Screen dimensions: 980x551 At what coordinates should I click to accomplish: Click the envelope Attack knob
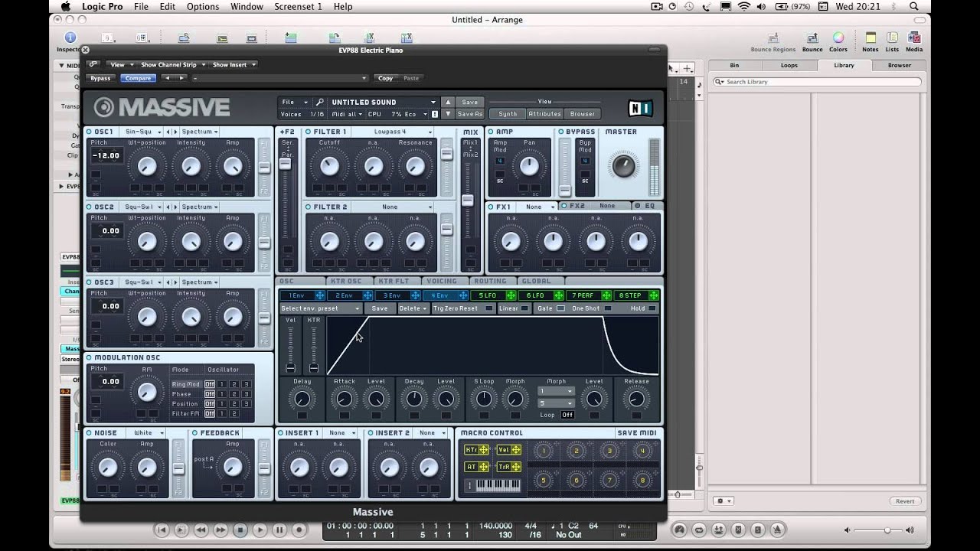point(345,399)
